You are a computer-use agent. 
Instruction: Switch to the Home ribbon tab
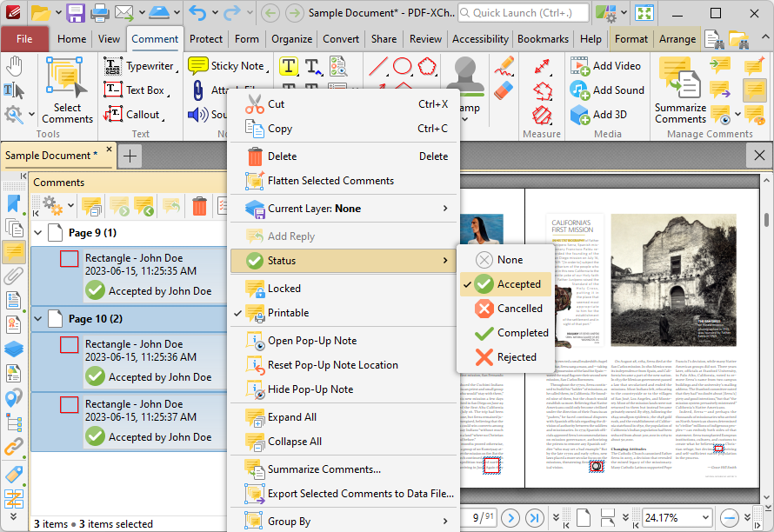(x=71, y=38)
